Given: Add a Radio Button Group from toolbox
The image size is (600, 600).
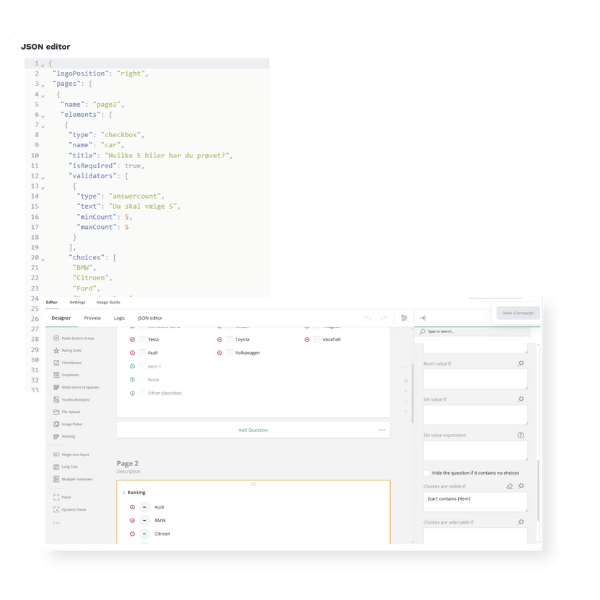Looking at the screenshot, I should (73, 338).
